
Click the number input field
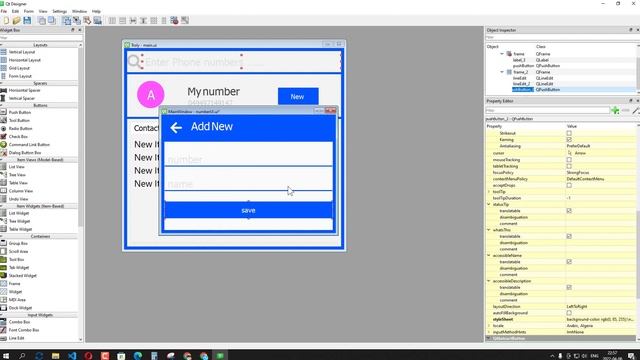(248, 154)
